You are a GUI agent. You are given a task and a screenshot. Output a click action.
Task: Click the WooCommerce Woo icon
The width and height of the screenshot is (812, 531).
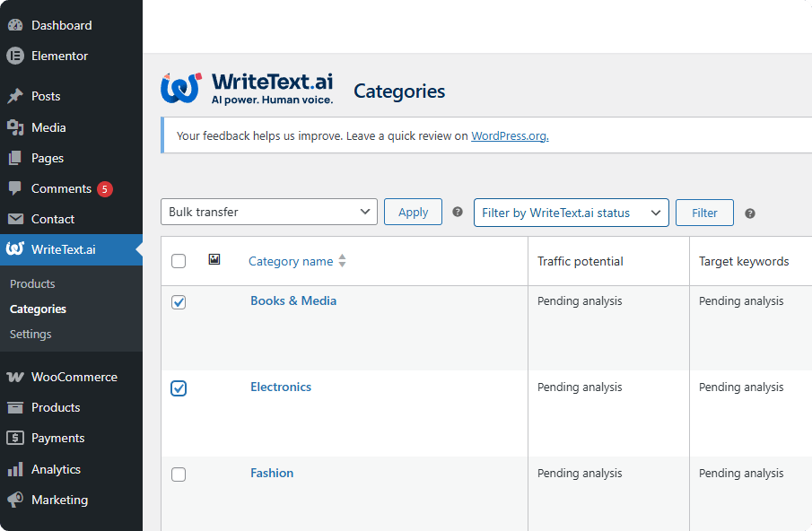click(x=15, y=377)
